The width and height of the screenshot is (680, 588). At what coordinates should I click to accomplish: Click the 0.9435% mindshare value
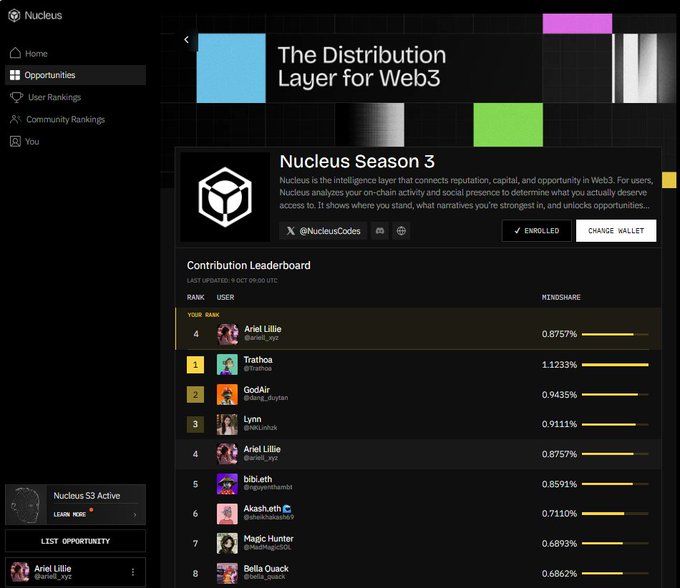tap(559, 395)
